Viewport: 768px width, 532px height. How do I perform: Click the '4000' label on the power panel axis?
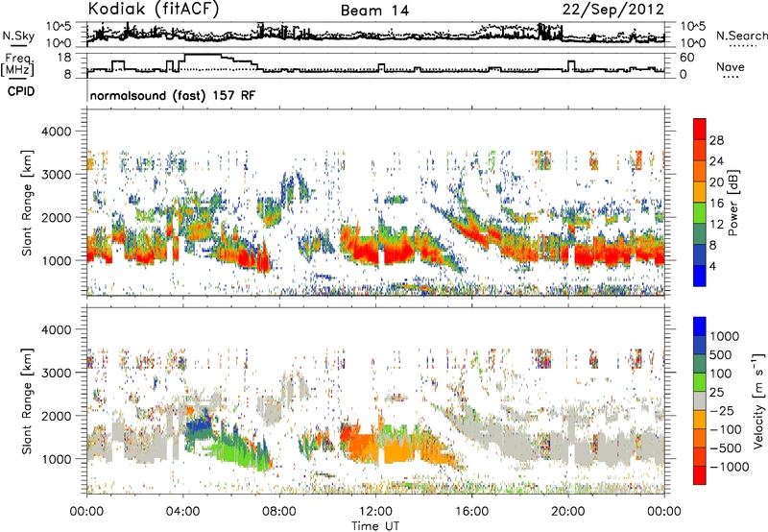coord(57,132)
